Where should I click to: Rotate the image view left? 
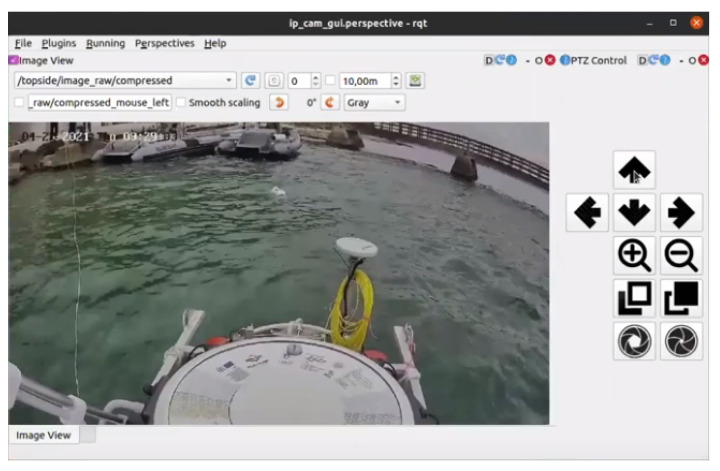click(279, 102)
